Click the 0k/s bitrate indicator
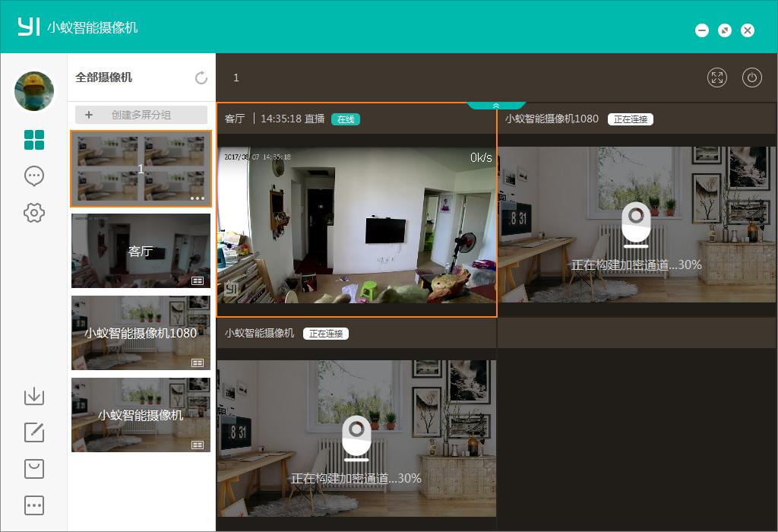The height and width of the screenshot is (532, 778). pyautogui.click(x=481, y=157)
